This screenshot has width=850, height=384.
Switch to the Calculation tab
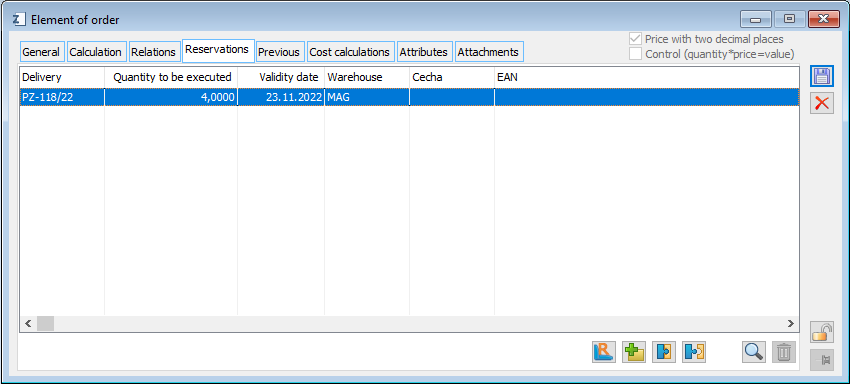coord(96,52)
